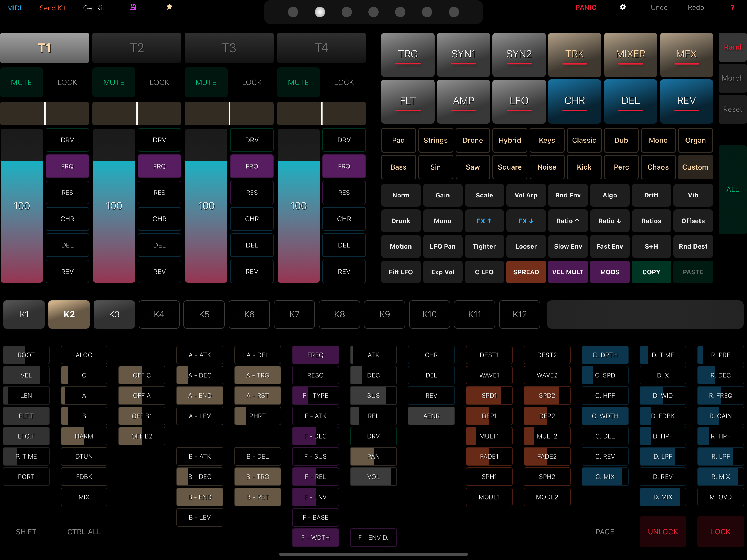Image resolution: width=747 pixels, height=560 pixels.
Task: Click the Rand button
Action: coord(733,47)
